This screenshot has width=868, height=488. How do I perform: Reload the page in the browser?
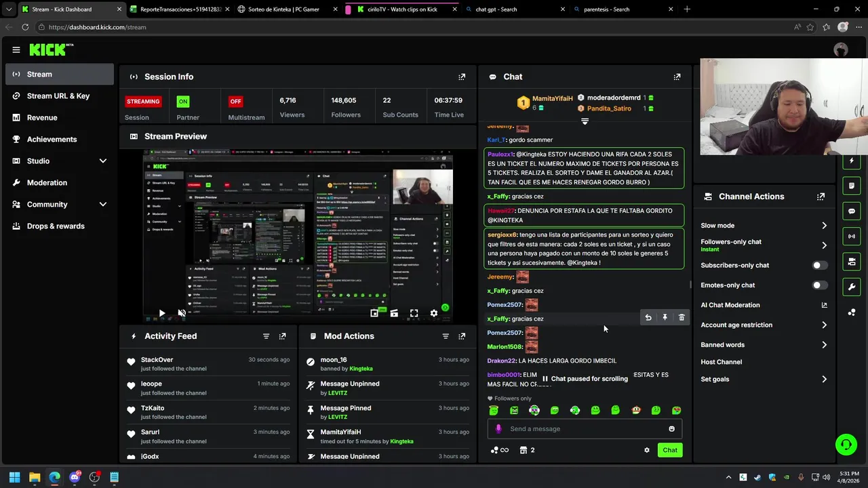pos(25,27)
